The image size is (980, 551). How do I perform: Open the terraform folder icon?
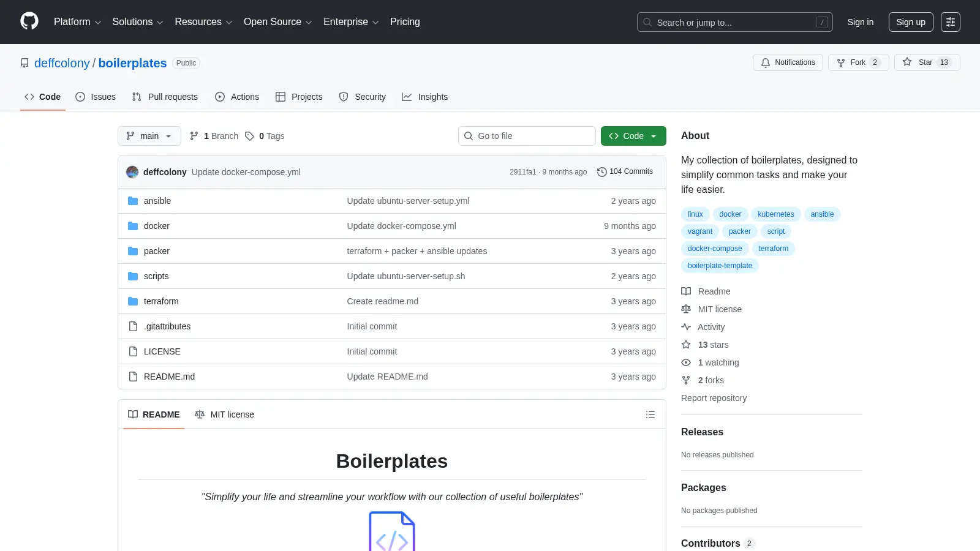click(x=133, y=301)
